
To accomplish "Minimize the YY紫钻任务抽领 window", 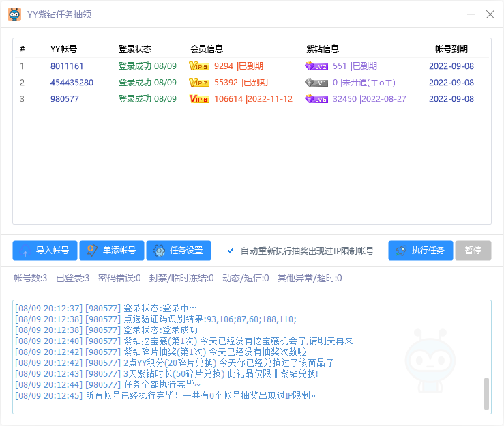I will pyautogui.click(x=471, y=14).
